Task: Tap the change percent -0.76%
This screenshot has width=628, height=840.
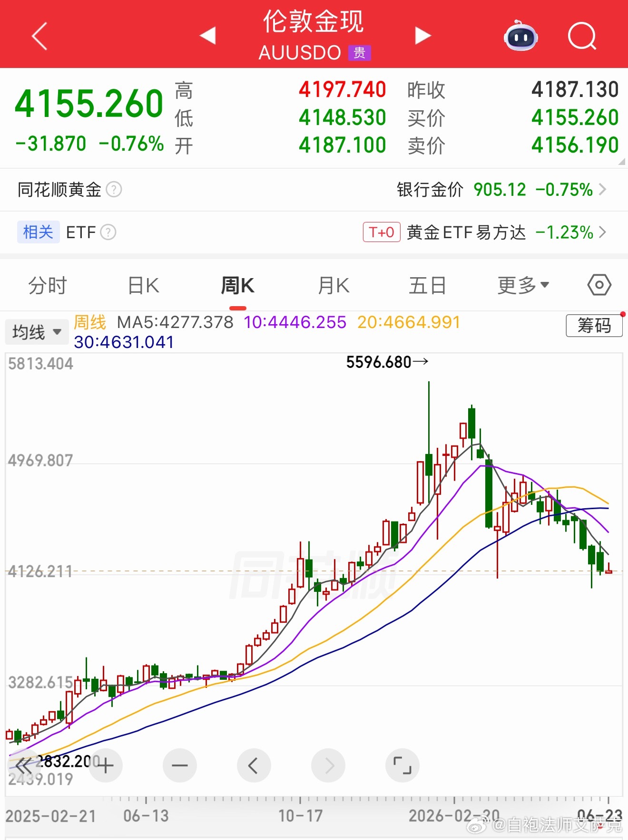Action: pos(131,144)
